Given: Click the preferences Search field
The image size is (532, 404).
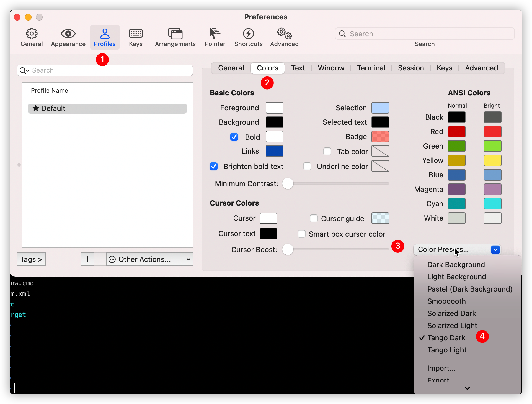Looking at the screenshot, I should click(425, 34).
